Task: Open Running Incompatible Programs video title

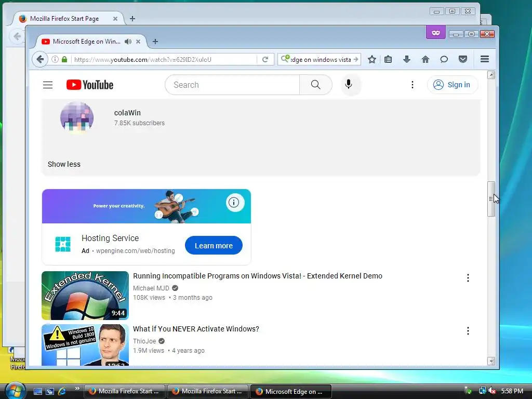Action: tap(258, 276)
